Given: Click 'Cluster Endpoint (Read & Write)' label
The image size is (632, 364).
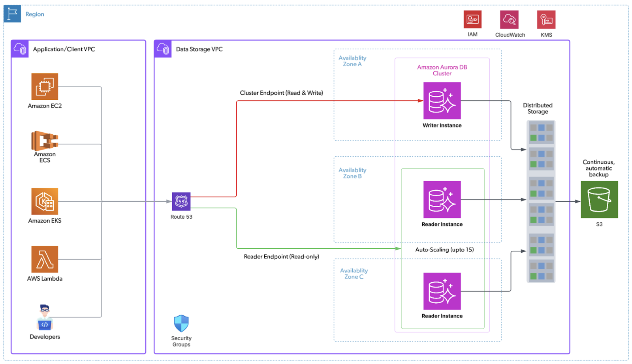Looking at the screenshot, I should [282, 93].
